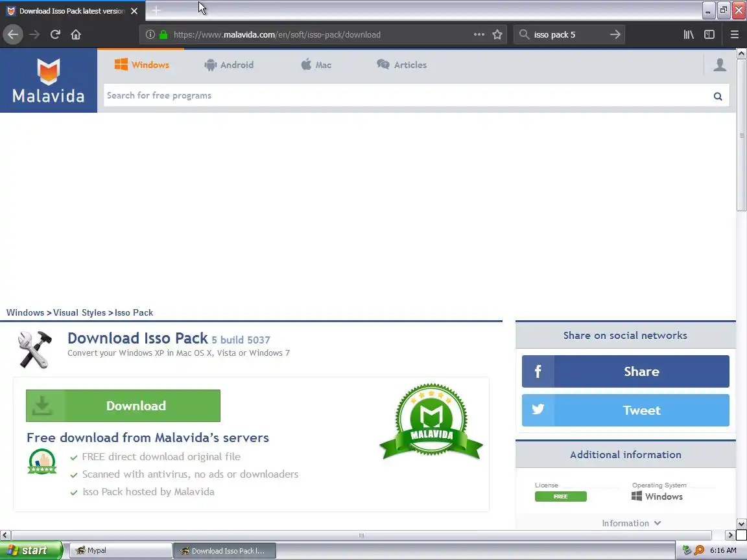
Task: Click the vertical scrollbar down arrow
Action: tap(741, 524)
